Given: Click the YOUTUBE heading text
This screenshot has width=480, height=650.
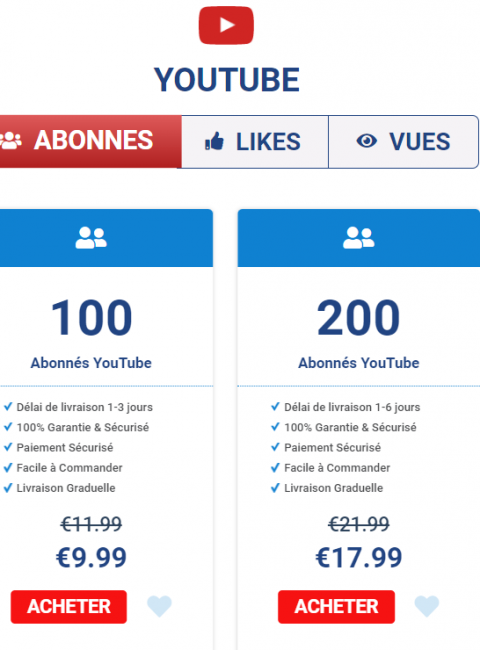Looking at the screenshot, I should click(x=227, y=80).
